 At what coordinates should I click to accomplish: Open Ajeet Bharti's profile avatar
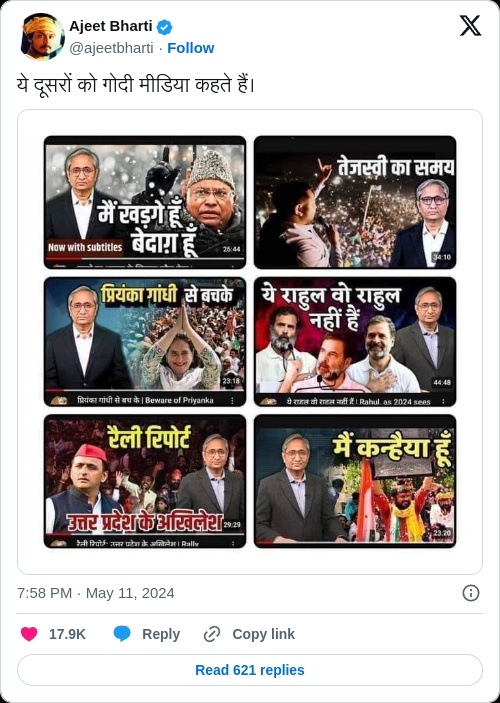(x=42, y=37)
